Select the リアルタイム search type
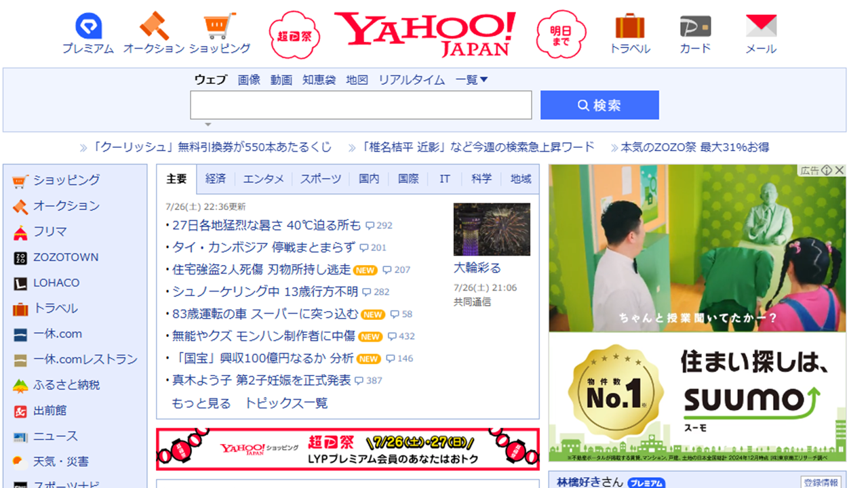This screenshot has width=868, height=488. tap(412, 80)
